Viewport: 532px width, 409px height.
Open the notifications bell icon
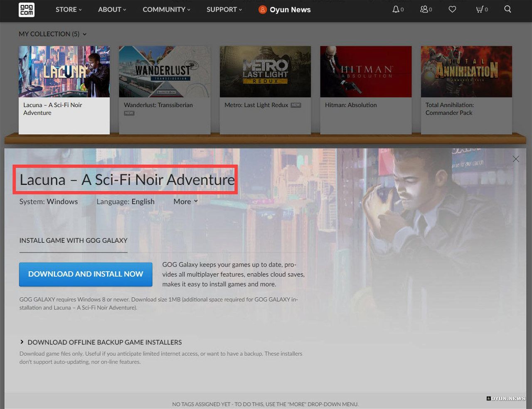396,9
